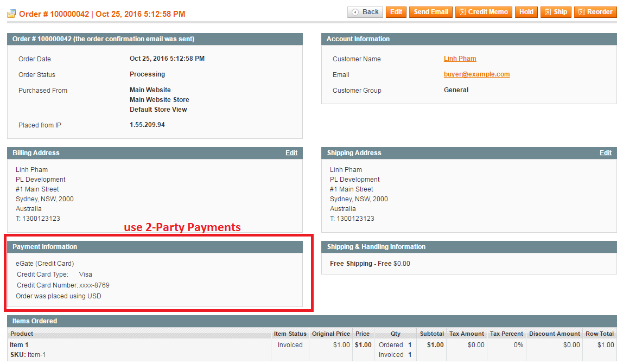Edit the Shipping Address
The image size is (623, 364).
tap(606, 153)
